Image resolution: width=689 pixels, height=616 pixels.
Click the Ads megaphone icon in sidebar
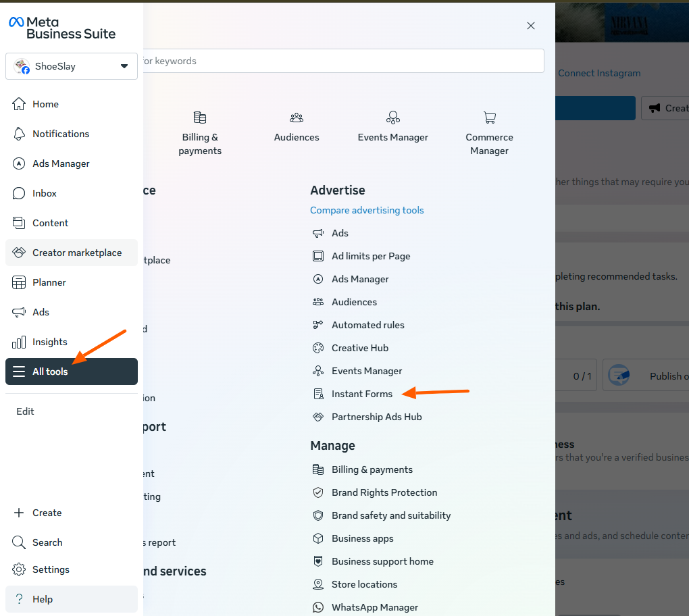tap(19, 312)
